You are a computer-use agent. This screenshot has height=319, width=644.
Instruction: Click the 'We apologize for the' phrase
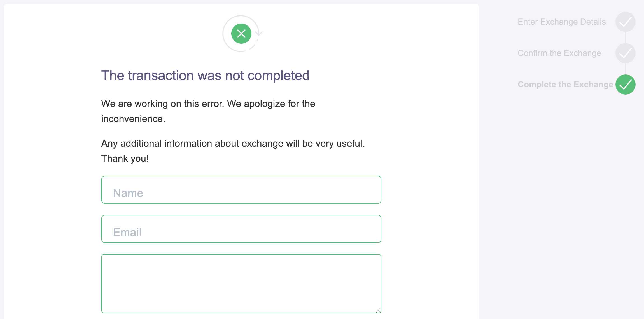point(271,104)
